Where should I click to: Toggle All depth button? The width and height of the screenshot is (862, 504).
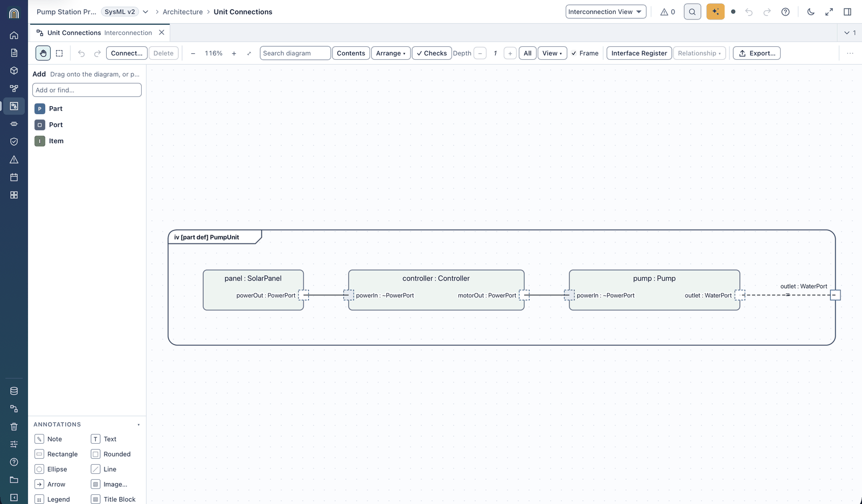coord(527,53)
